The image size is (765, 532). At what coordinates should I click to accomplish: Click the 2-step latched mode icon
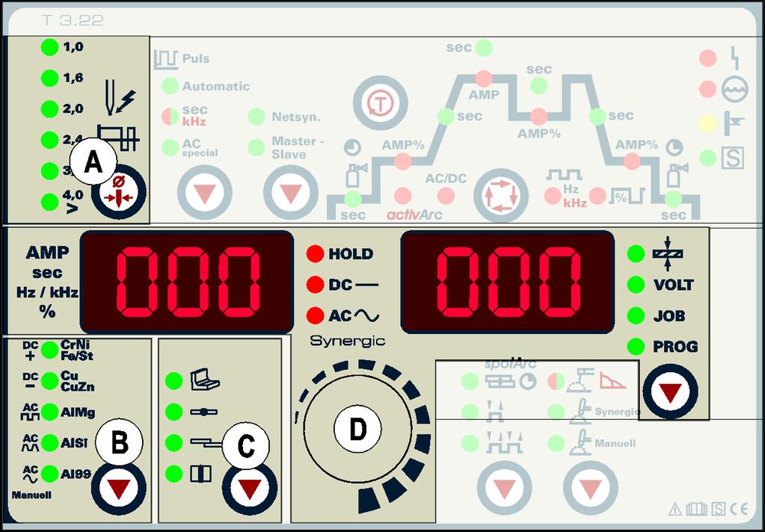click(x=495, y=412)
